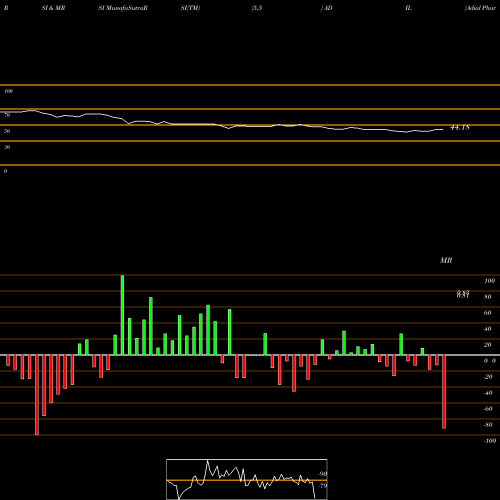500x500 pixels.
Task: Click the 30 level label on RSI axis
Action: tap(7, 147)
